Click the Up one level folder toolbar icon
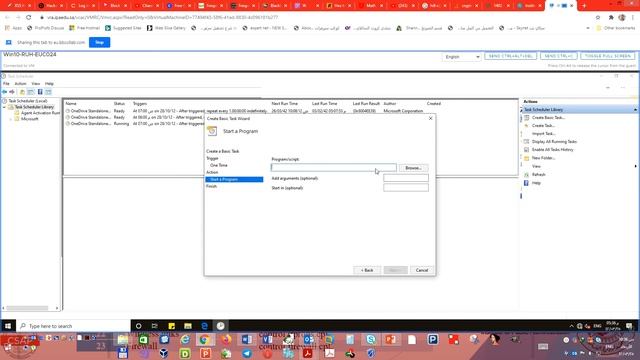Viewport: 640px width, 360px height. tap(22, 92)
